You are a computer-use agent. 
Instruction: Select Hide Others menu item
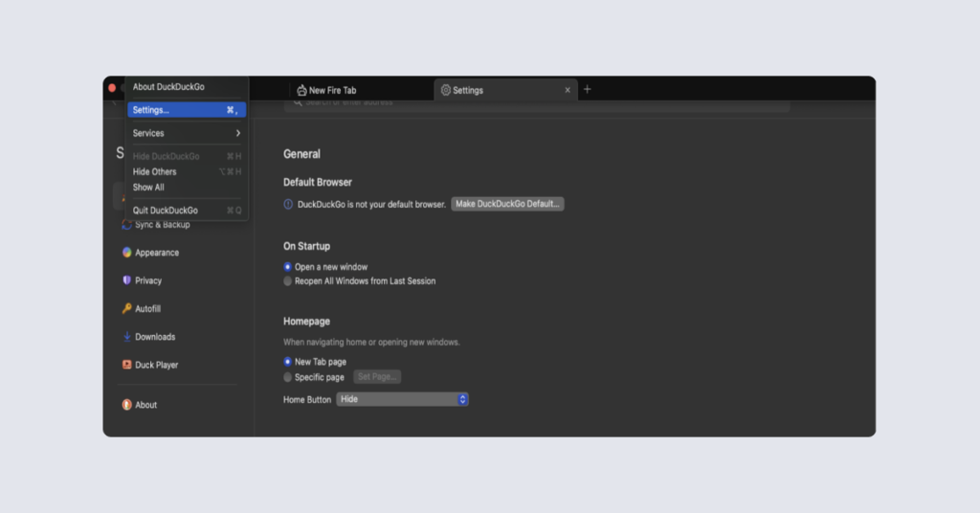coord(187,172)
